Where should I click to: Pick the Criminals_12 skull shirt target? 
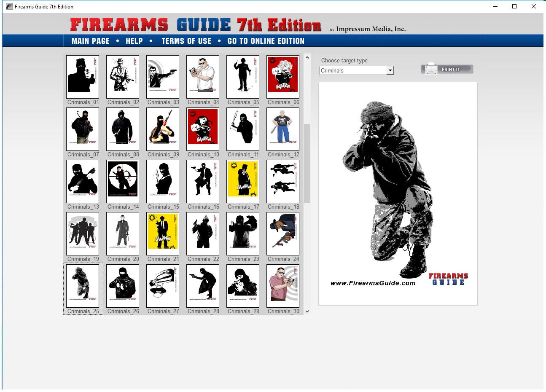coord(283,129)
